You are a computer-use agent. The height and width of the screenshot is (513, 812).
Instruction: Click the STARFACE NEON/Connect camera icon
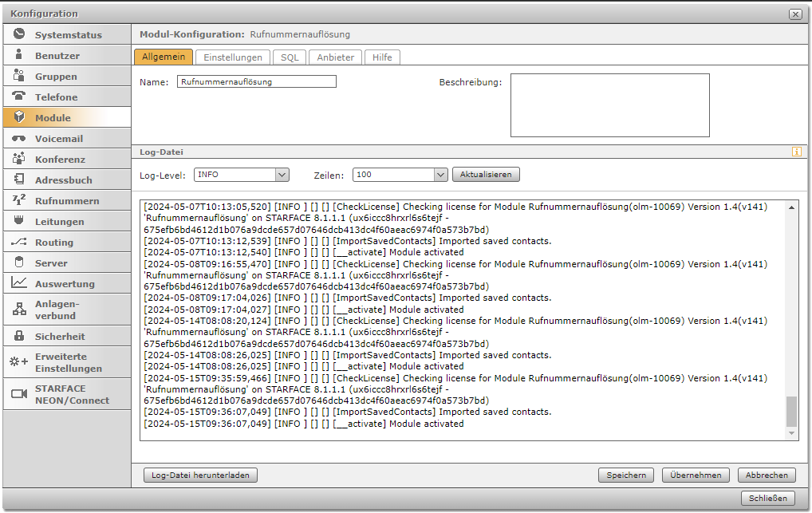[19, 394]
